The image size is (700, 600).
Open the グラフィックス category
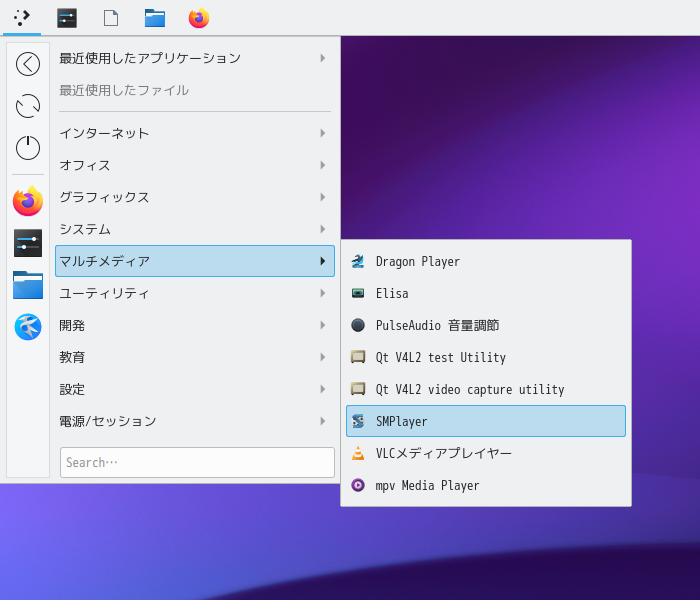point(195,197)
